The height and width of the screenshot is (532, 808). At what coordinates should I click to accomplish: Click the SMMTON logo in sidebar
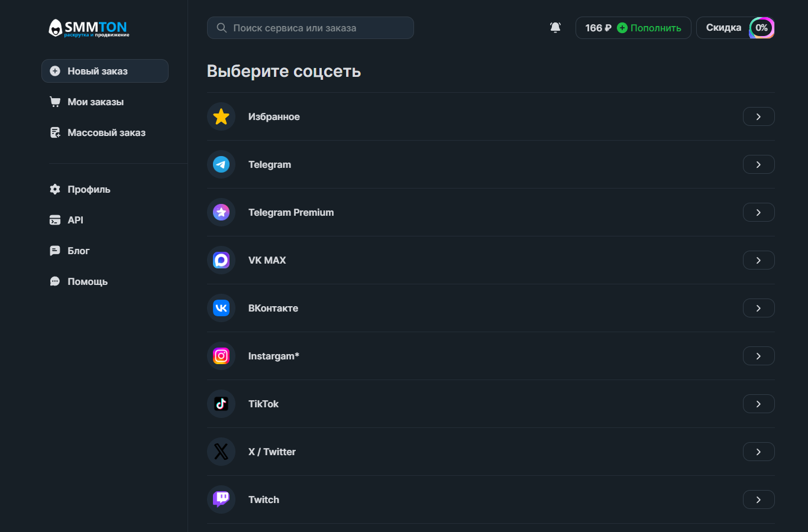[x=89, y=28]
